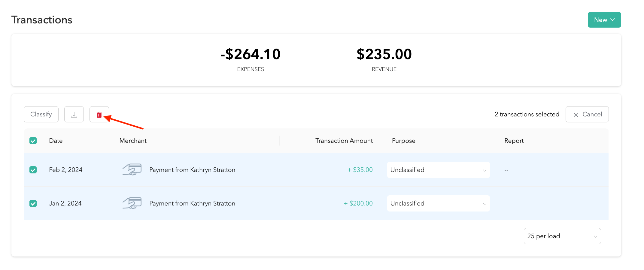
Task: Expand the 25 per load dropdown
Action: coord(562,236)
